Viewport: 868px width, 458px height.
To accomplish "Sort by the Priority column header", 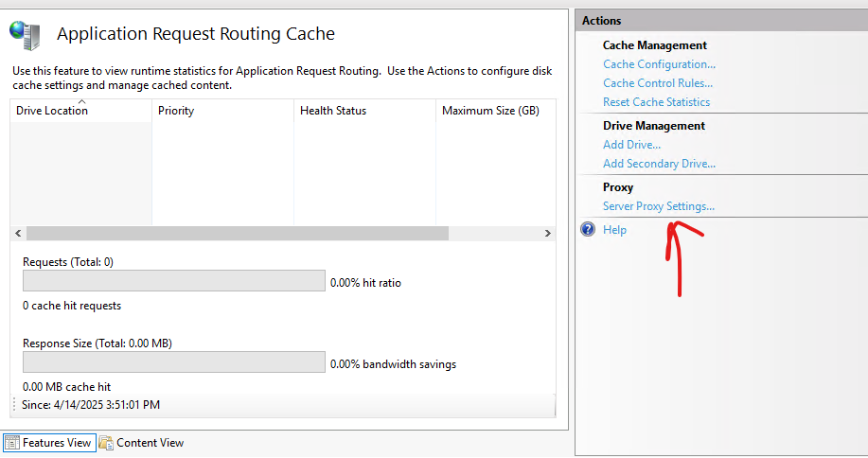I will (176, 111).
